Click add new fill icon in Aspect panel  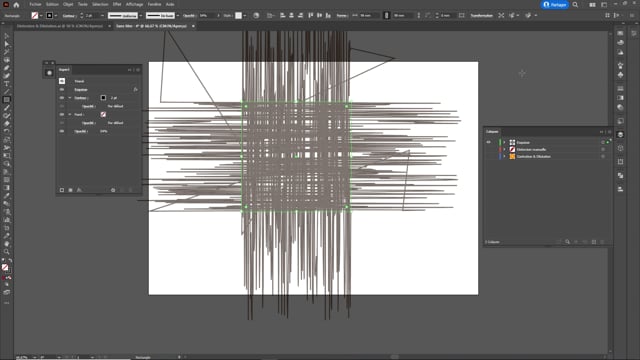[x=70, y=190]
